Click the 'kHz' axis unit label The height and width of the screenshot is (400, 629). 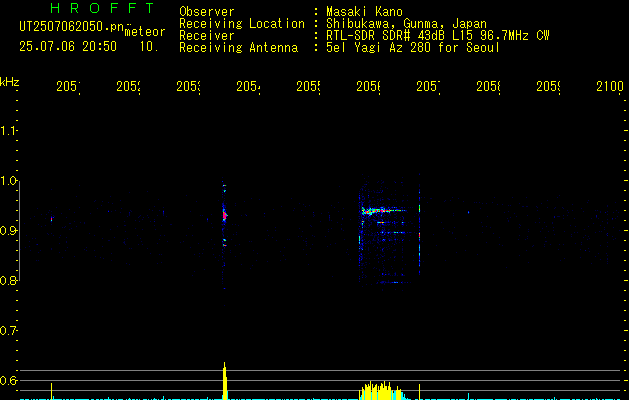click(9, 82)
